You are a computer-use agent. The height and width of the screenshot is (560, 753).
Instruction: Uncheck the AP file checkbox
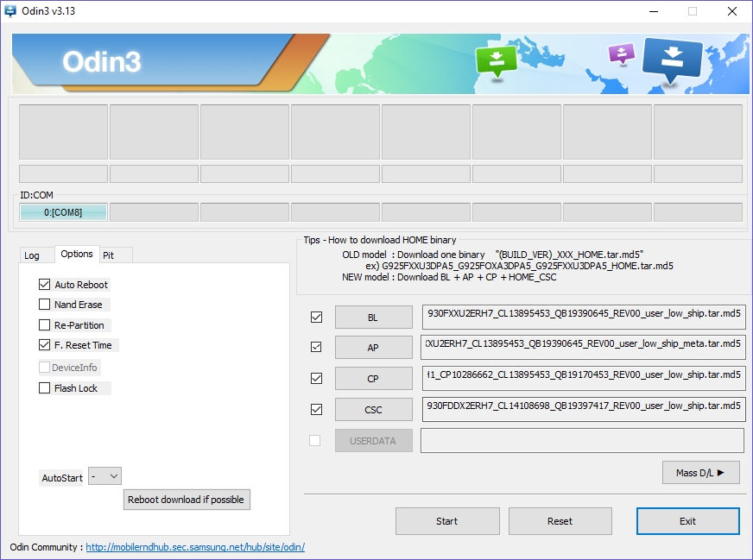[x=316, y=347]
